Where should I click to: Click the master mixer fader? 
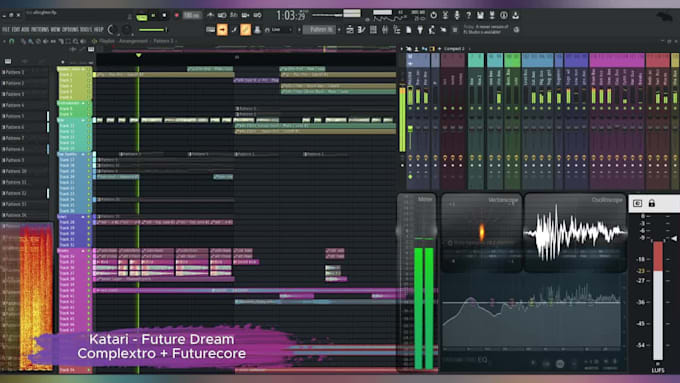[410, 129]
